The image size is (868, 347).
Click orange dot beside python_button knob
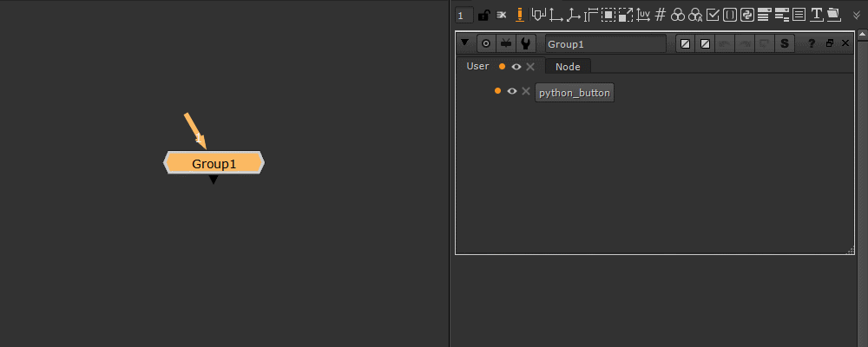(497, 91)
